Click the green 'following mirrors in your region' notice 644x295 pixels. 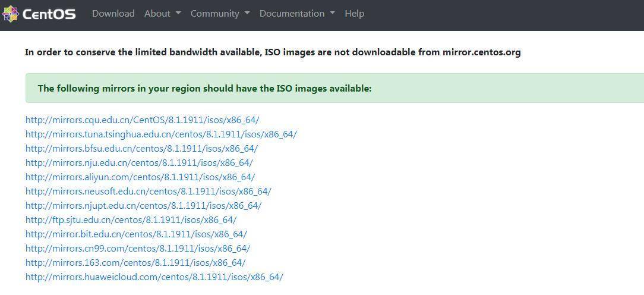334,88
